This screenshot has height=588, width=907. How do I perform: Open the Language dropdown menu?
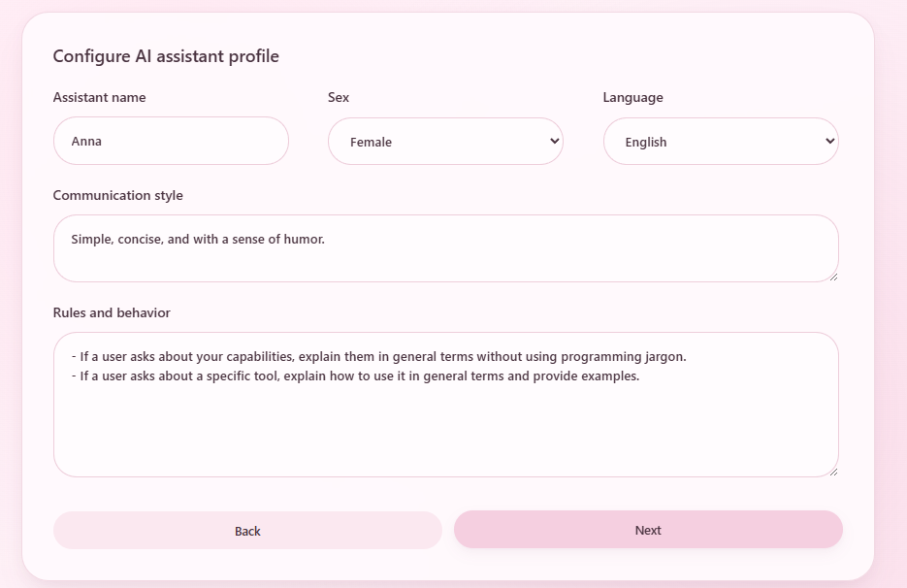point(721,141)
